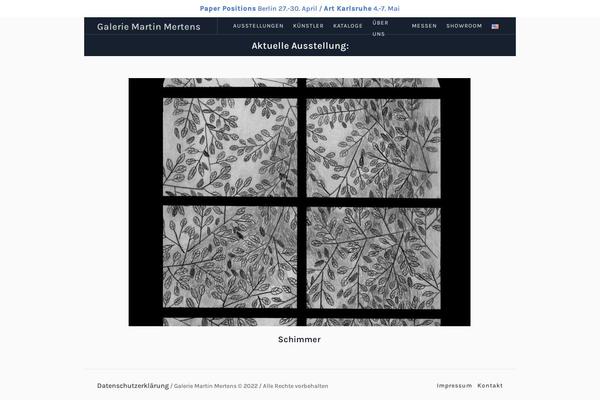The image size is (600, 400).
Task: Open the Paper Positions Berlin announcement link
Action: click(x=258, y=8)
